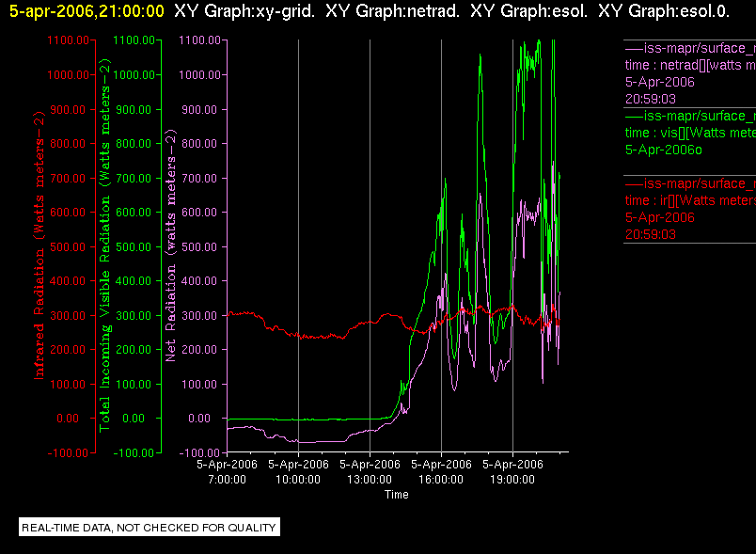
Task: Click the pink legend line color sample
Action: point(634,49)
